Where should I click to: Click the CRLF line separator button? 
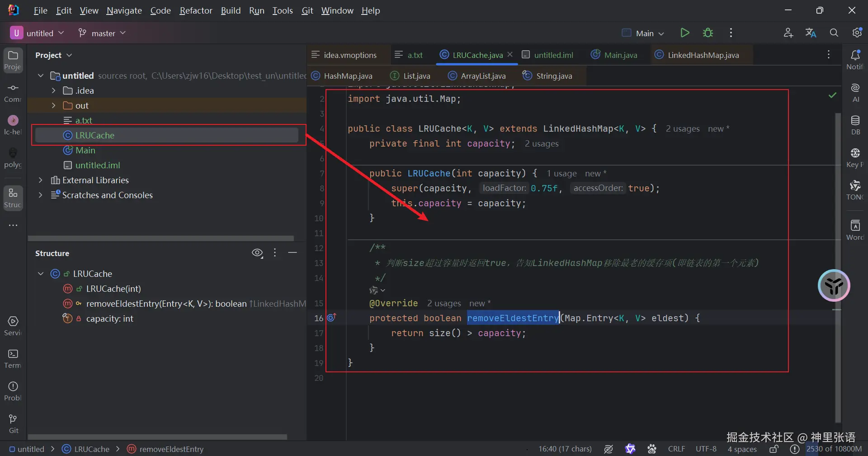tap(676, 449)
